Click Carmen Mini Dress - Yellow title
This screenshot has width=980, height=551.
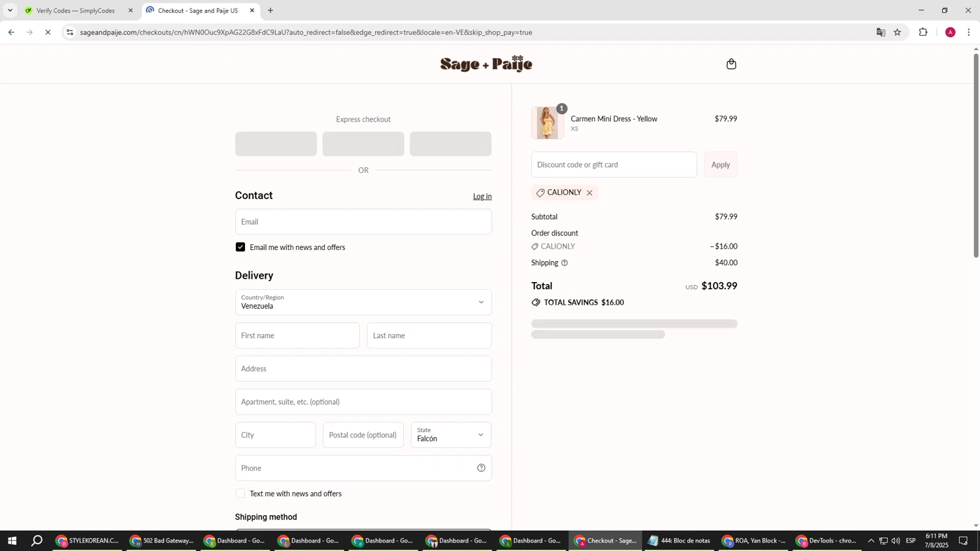[x=614, y=119]
